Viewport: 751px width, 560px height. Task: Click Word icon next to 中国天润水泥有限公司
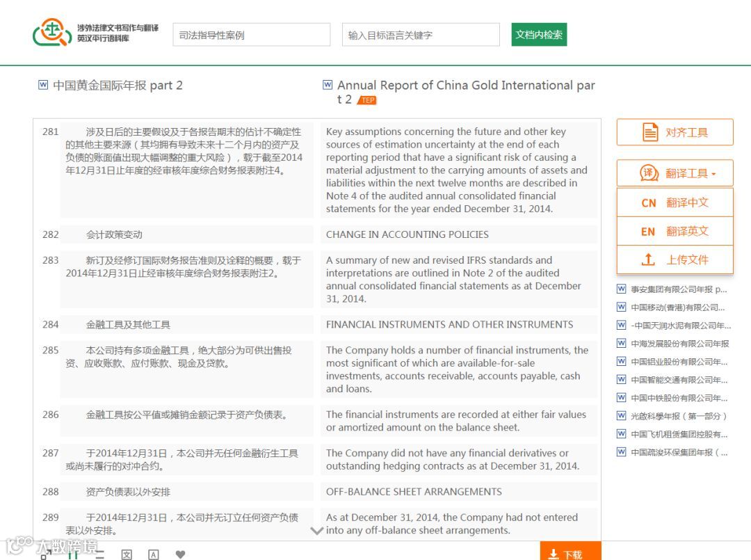[x=621, y=325]
